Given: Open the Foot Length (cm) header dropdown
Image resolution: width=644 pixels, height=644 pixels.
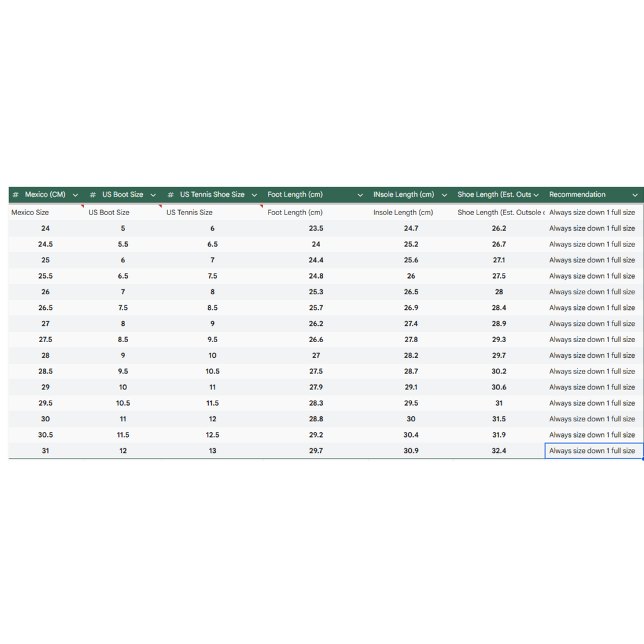Looking at the screenshot, I should (x=360, y=195).
